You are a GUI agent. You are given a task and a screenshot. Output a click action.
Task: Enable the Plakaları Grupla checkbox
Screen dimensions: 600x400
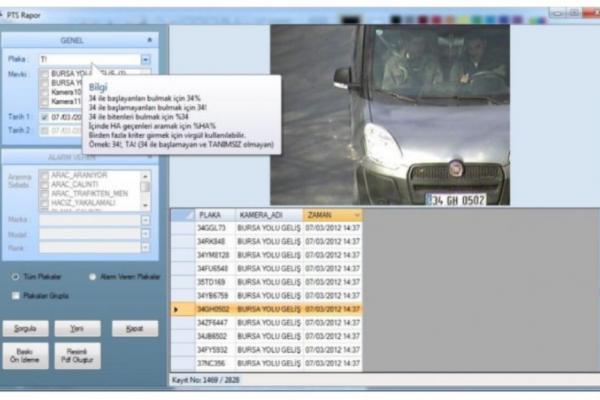(16, 295)
